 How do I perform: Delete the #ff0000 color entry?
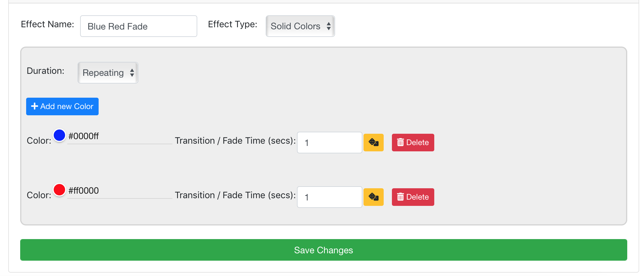413,197
